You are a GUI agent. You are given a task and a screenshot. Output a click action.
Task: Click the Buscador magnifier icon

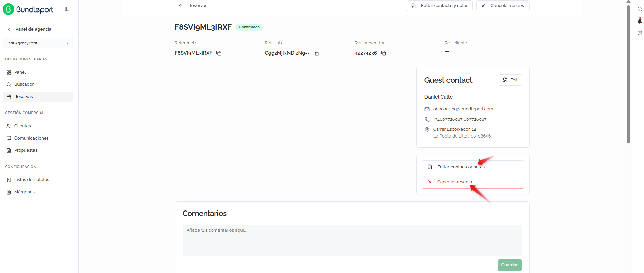(9, 84)
